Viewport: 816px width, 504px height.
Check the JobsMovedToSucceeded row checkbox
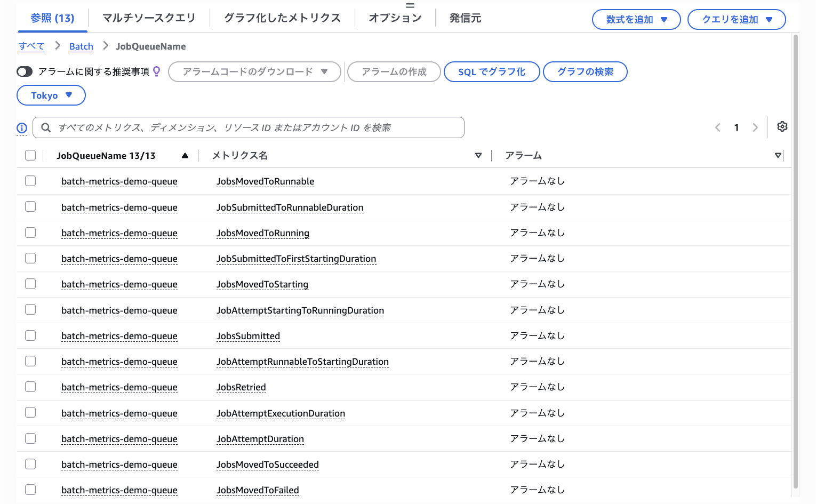(x=30, y=464)
